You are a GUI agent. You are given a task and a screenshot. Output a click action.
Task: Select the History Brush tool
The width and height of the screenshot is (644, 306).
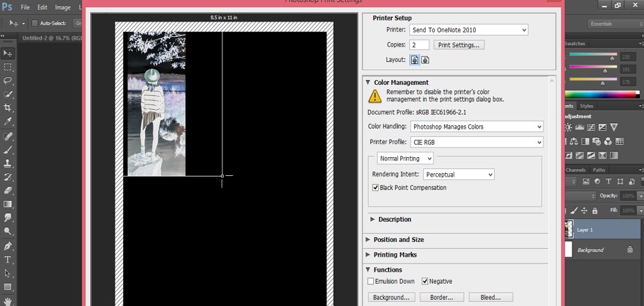(x=8, y=177)
